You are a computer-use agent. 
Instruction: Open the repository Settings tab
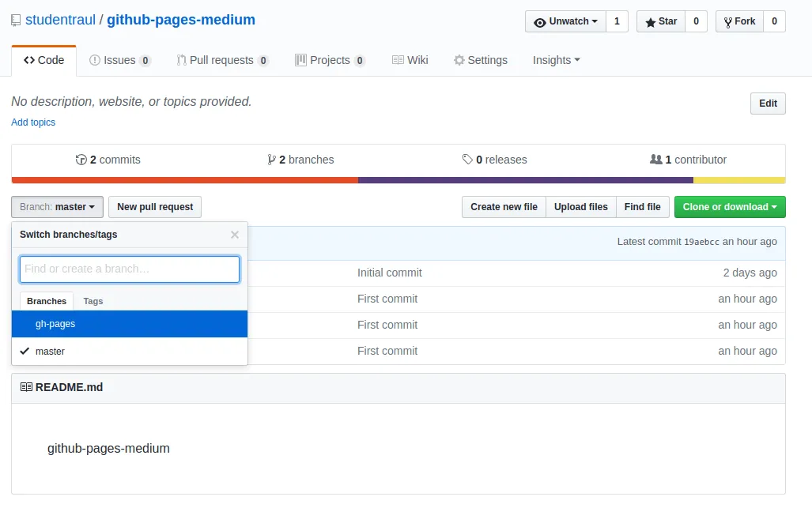pos(481,60)
